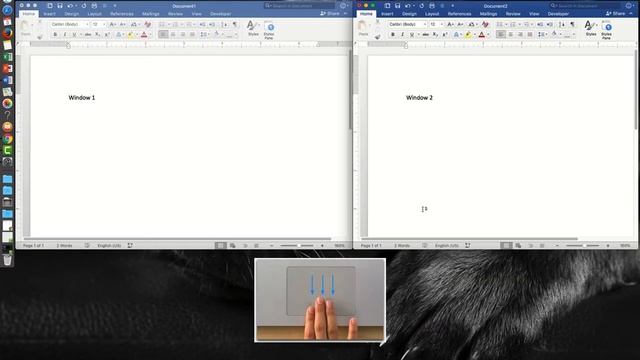Image resolution: width=640 pixels, height=360 pixels.
Task: Click the Sort icon in Document1
Action: (224, 24)
